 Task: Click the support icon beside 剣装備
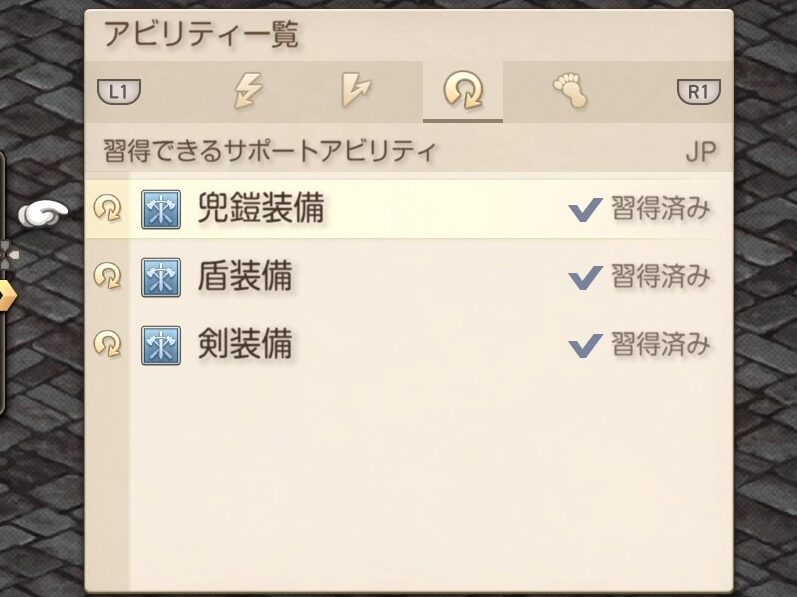pyautogui.click(x=107, y=345)
